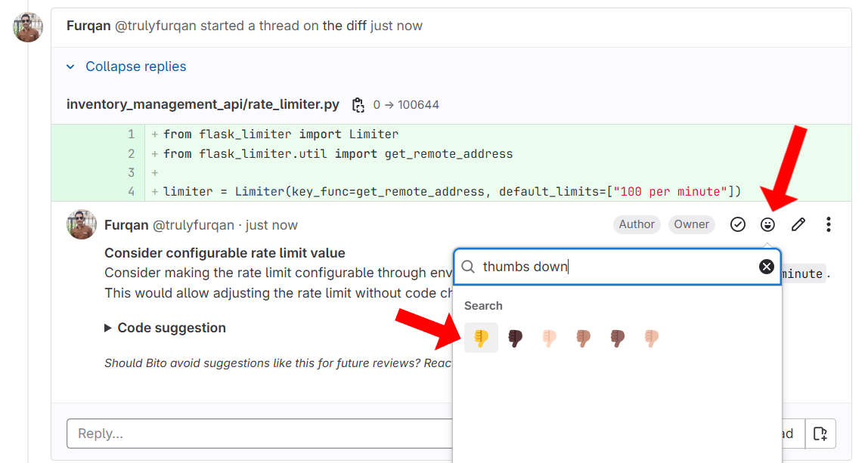The height and width of the screenshot is (463, 868).
Task: Pick the dark skin tone thumbs down
Action: point(516,338)
